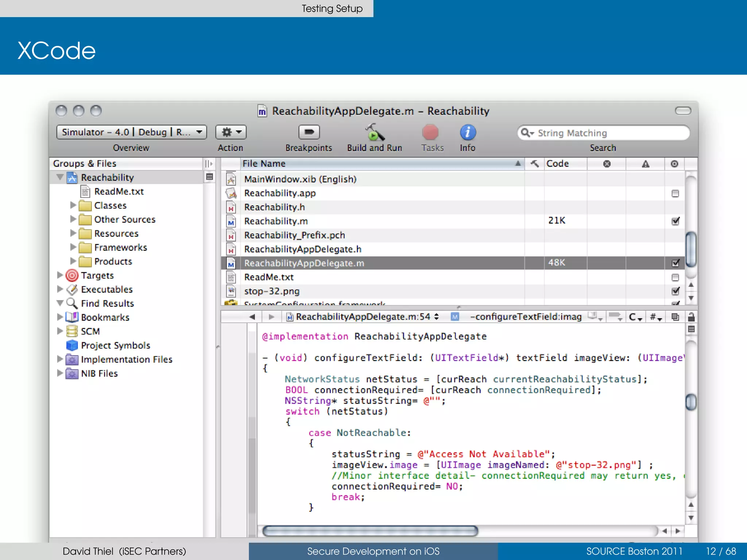
Task: Expand the Resources folder
Action: click(73, 233)
